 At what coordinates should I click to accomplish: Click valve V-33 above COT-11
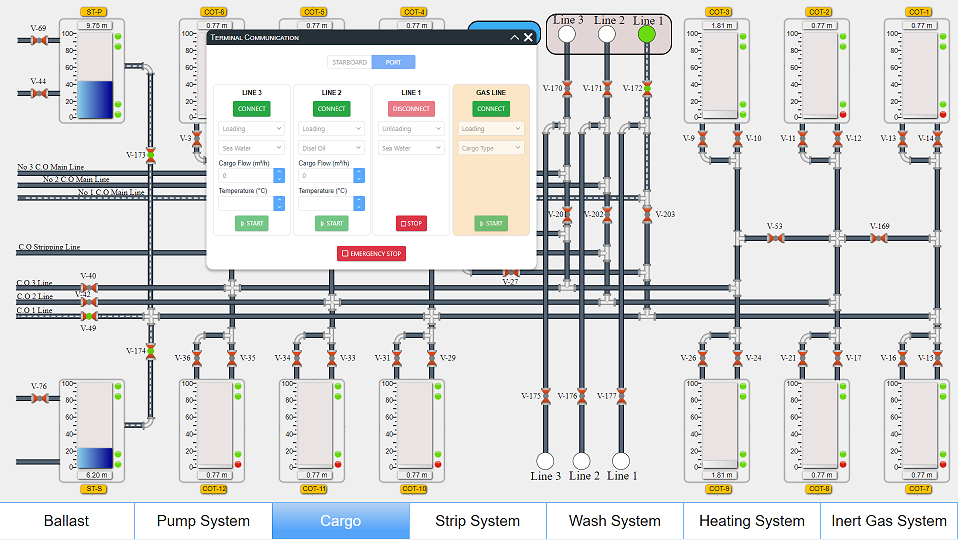click(x=332, y=358)
